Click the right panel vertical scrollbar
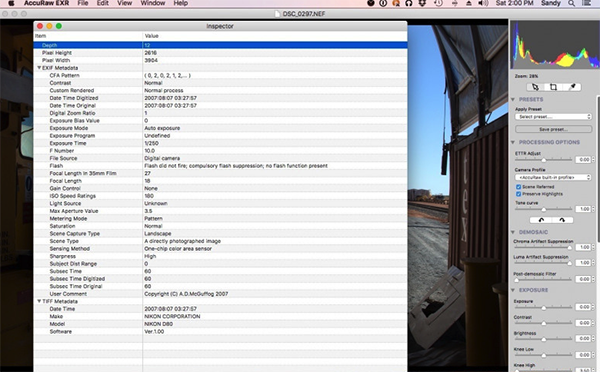Image resolution: width=600 pixels, height=372 pixels. 598,168
